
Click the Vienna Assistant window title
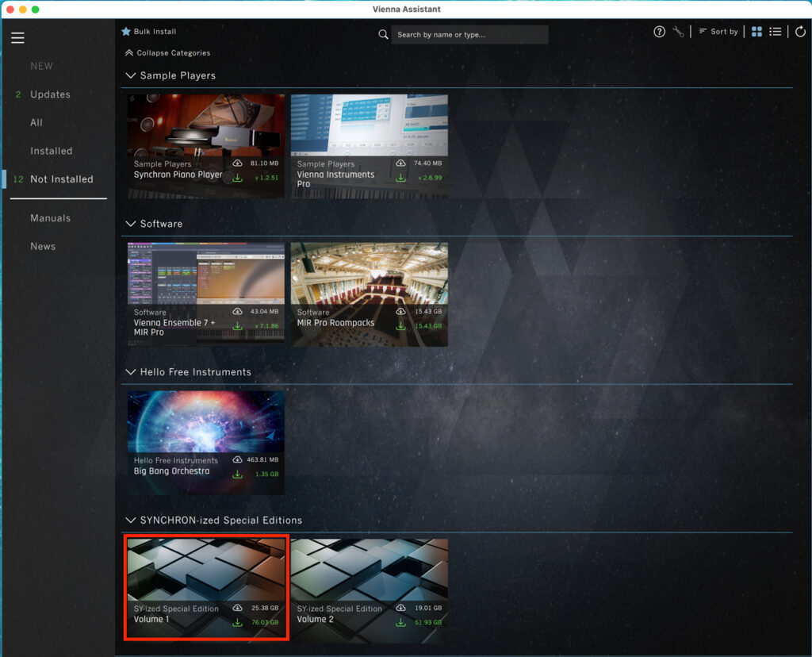point(407,10)
